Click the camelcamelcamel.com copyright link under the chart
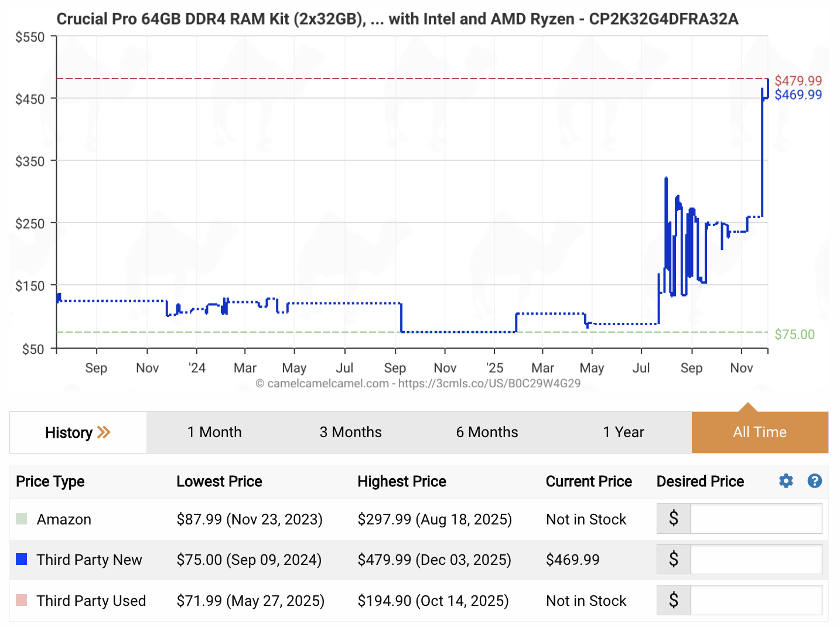This screenshot has height=627, width=840. 418,383
